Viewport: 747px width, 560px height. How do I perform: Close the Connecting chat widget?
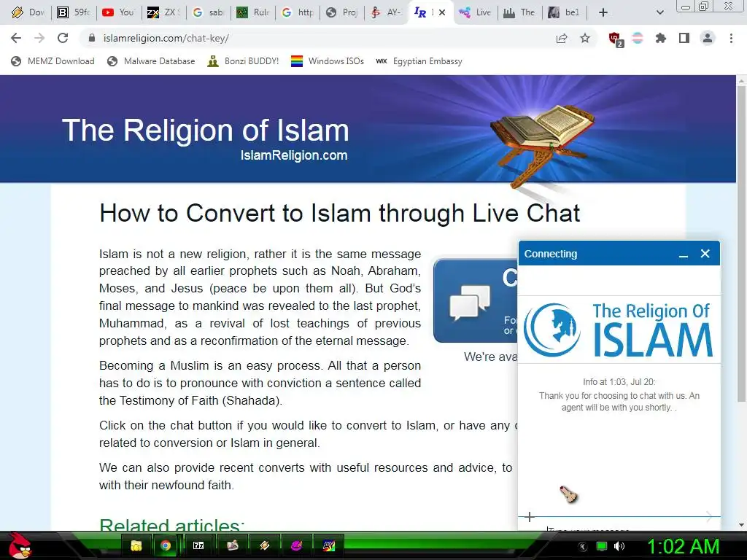[705, 254]
